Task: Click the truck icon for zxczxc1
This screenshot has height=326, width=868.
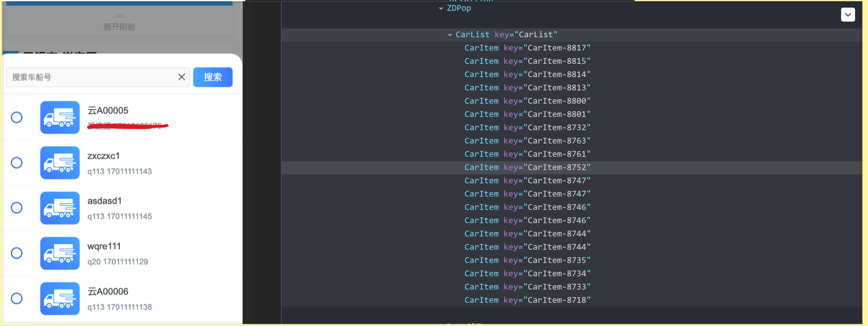Action: (60, 163)
